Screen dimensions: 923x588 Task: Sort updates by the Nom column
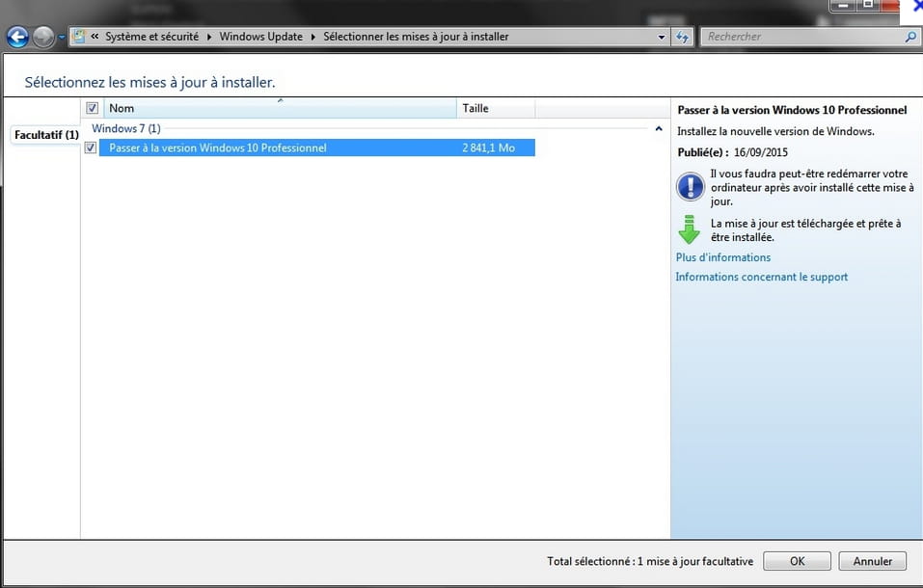click(280, 109)
